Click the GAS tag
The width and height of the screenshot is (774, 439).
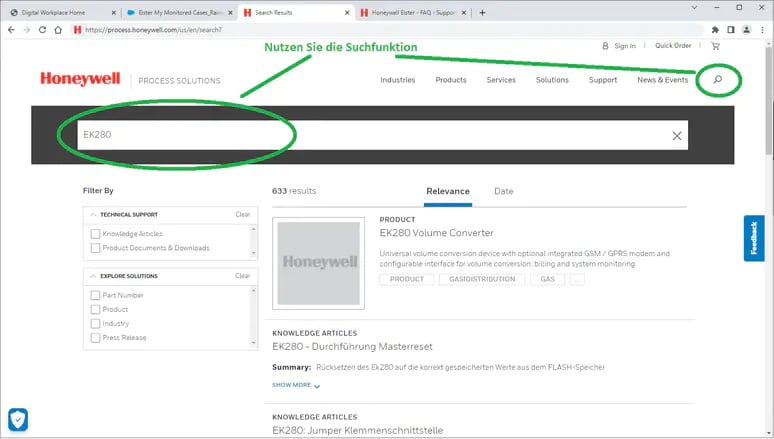pos(547,279)
